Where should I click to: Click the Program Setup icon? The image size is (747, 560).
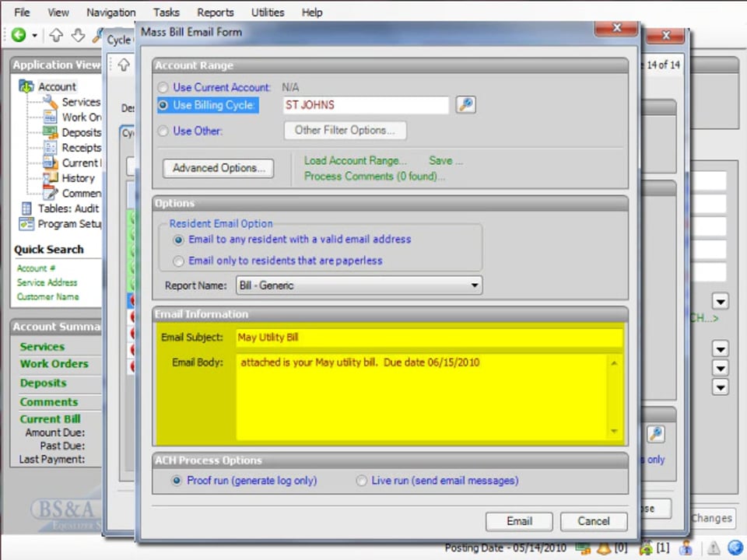pyautogui.click(x=26, y=223)
